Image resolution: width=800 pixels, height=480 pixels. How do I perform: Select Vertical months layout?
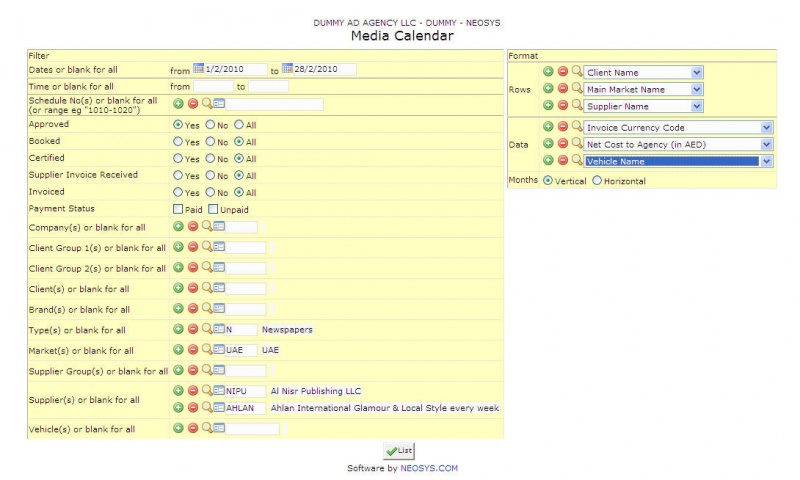point(548,181)
